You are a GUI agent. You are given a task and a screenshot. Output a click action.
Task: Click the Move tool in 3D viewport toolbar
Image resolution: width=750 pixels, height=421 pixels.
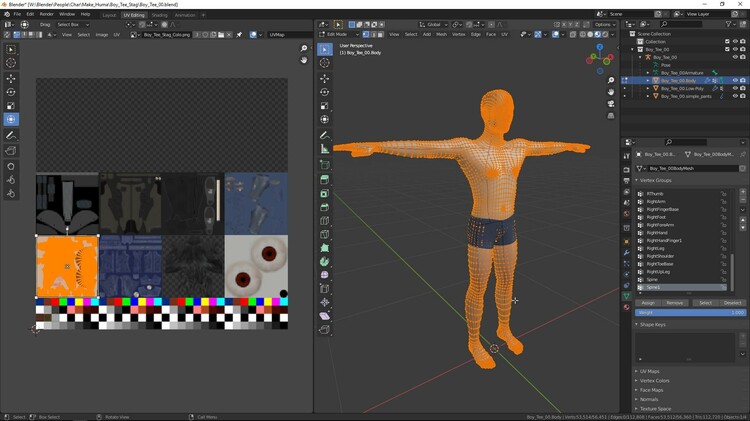(x=325, y=77)
